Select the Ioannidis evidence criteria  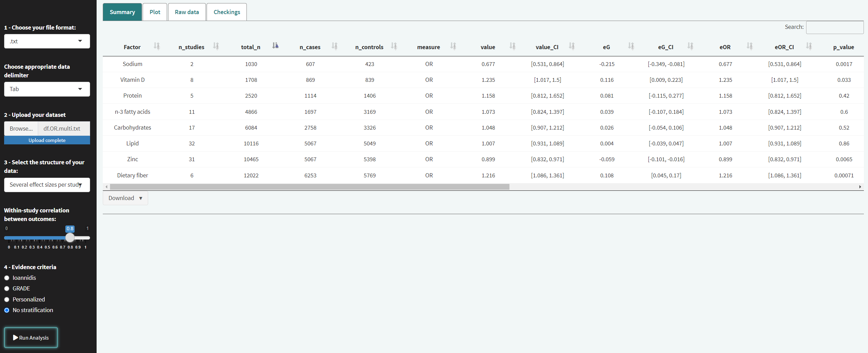pyautogui.click(x=7, y=278)
